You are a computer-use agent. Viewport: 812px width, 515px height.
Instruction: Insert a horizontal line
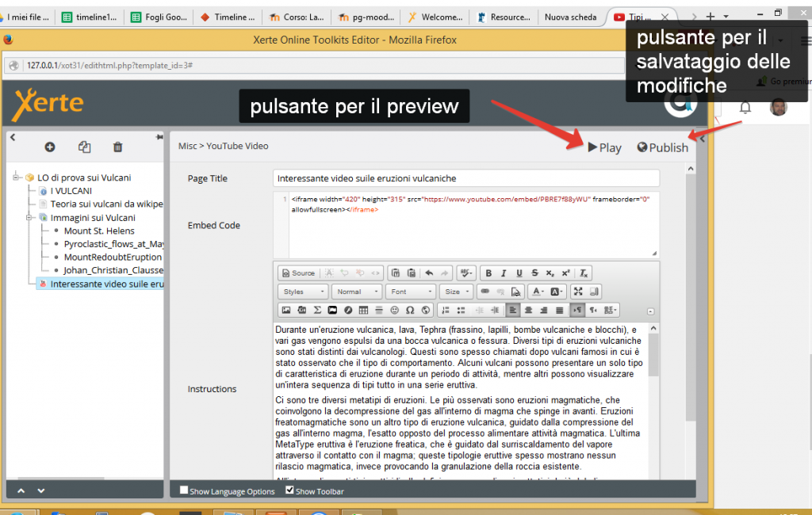pos(379,310)
